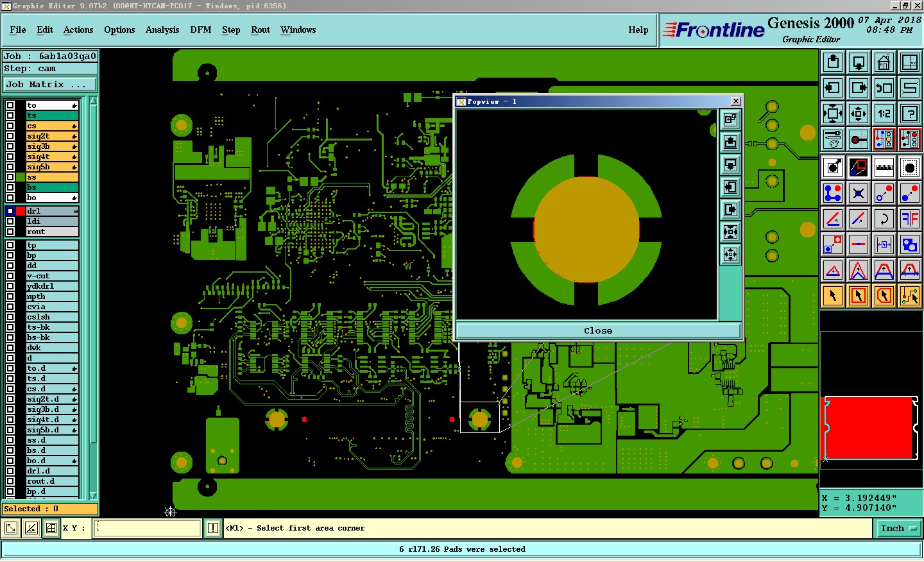Click the zoom in arrows icon
This screenshot has width=924, height=562.
pyautogui.click(x=833, y=114)
